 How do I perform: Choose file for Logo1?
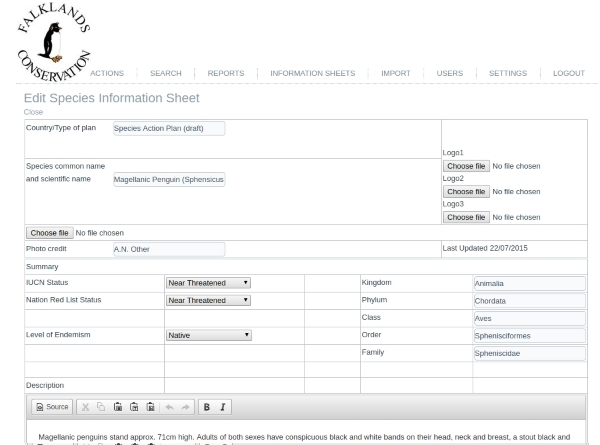(466, 166)
